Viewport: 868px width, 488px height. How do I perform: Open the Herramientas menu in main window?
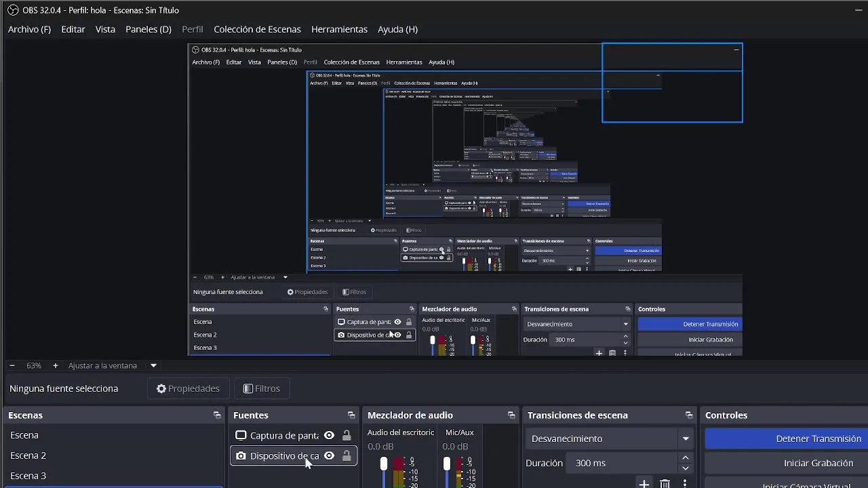coord(339,29)
